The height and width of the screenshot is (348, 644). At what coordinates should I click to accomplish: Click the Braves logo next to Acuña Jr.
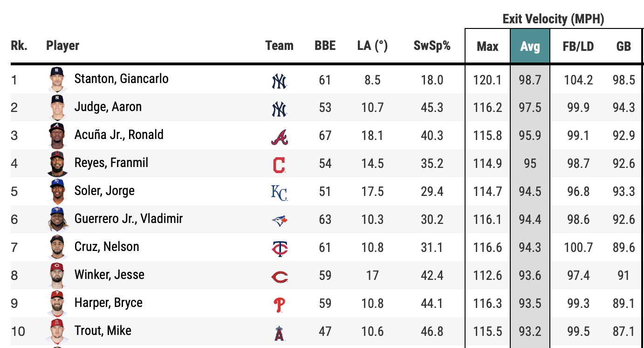click(279, 137)
